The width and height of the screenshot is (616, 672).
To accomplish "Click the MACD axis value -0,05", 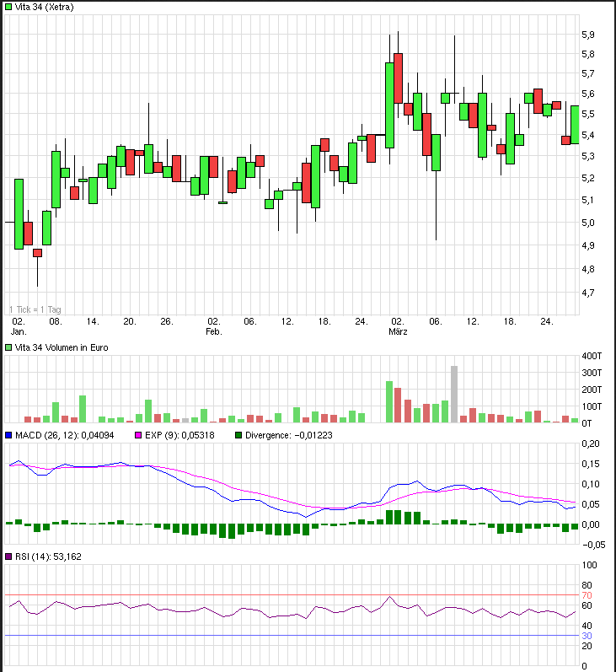I will tap(594, 545).
